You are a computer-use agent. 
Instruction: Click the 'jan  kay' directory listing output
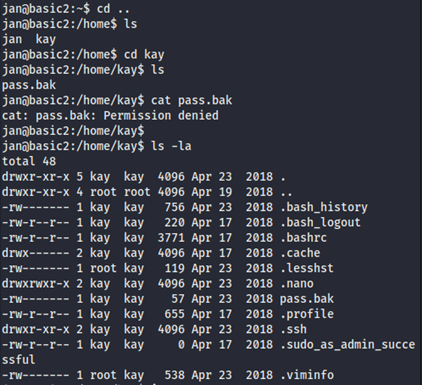[x=29, y=39]
